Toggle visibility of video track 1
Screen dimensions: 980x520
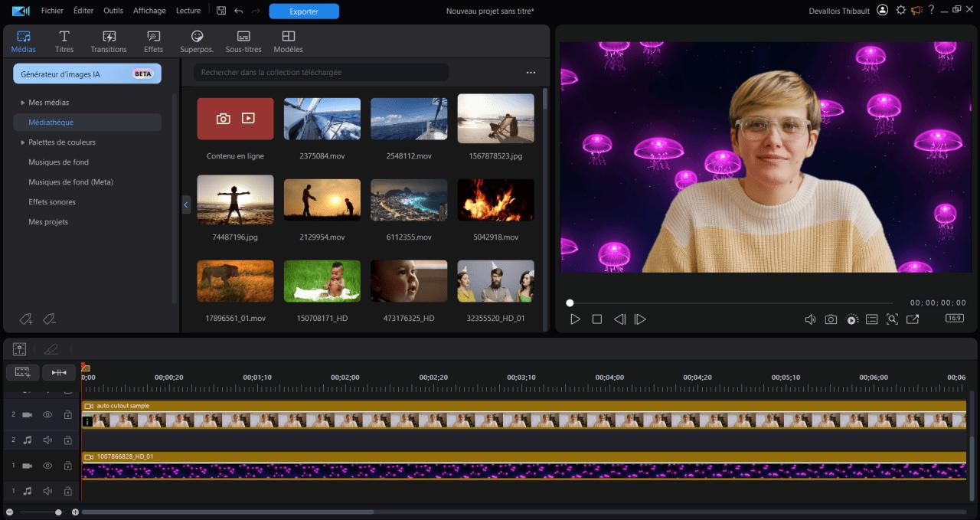pyautogui.click(x=47, y=466)
